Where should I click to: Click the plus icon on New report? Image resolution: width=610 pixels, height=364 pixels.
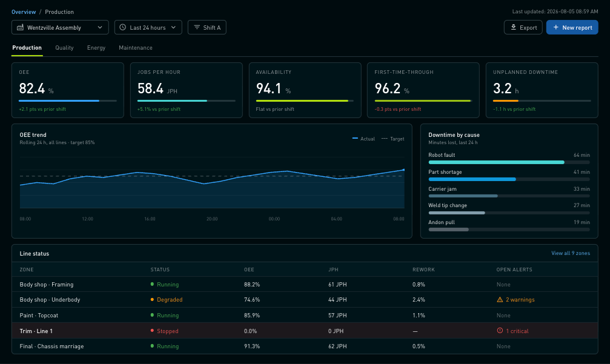pyautogui.click(x=556, y=27)
